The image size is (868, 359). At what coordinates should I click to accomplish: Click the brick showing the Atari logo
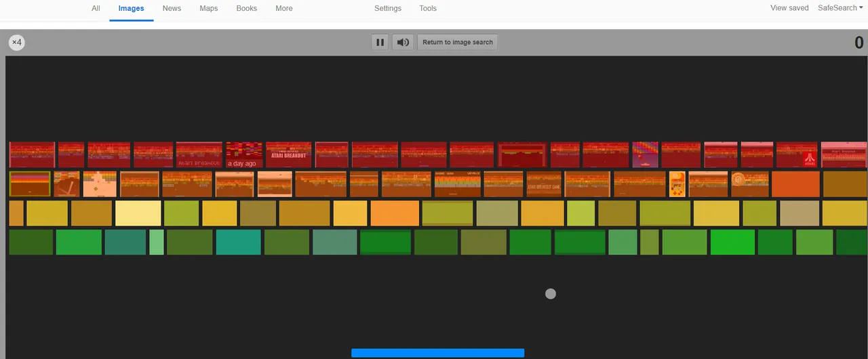click(797, 155)
